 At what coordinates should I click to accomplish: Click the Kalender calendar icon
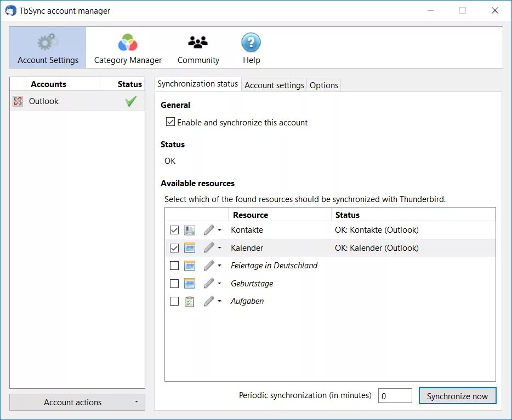[189, 248]
